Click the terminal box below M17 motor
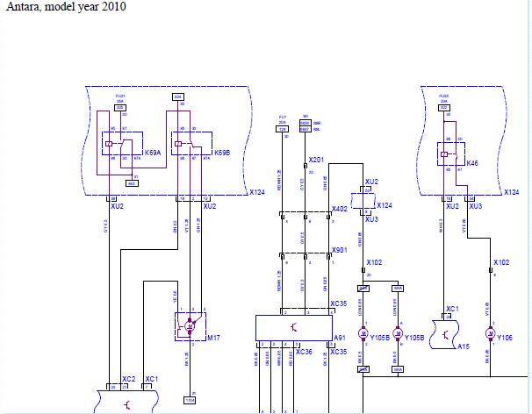 190,401
